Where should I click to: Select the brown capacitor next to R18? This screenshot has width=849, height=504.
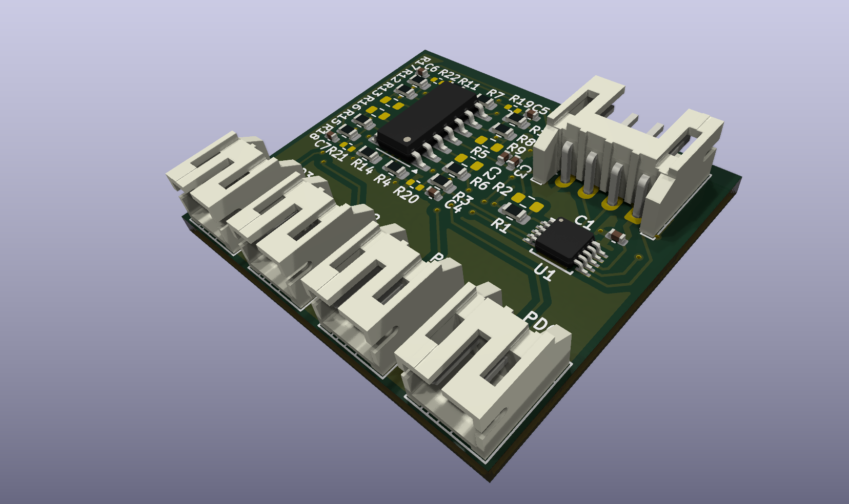[x=332, y=136]
